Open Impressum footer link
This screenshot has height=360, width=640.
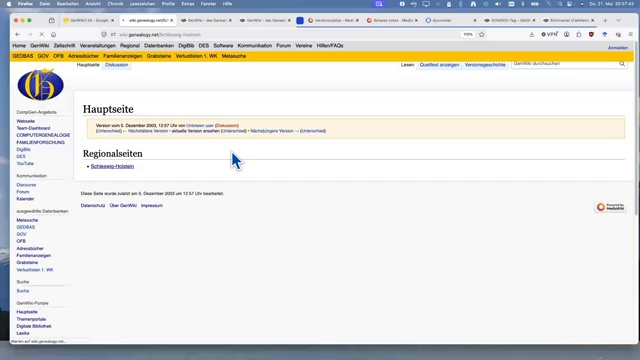click(152, 206)
